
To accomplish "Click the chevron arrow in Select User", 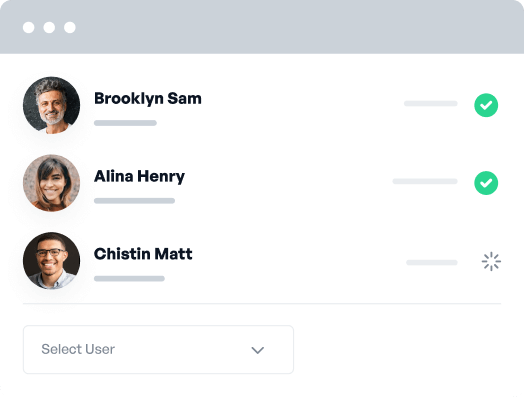I will 258,350.
